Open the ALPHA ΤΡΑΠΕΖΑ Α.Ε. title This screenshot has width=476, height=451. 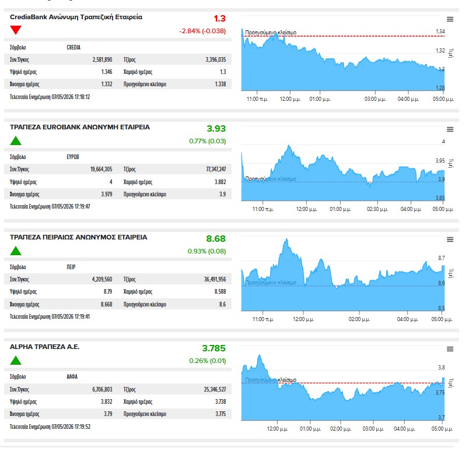[44, 347]
